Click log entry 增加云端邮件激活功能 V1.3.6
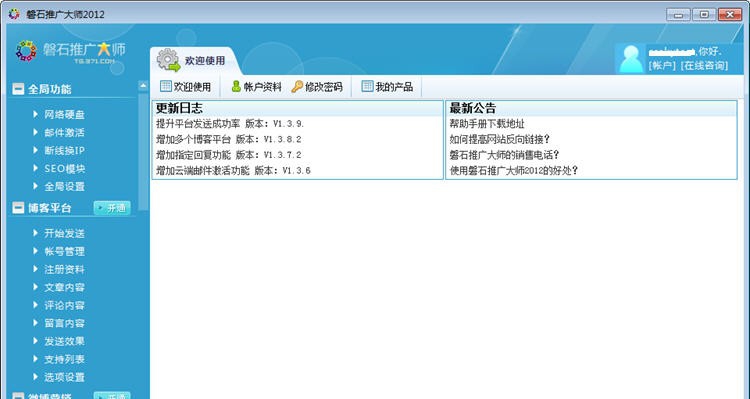 [x=233, y=170]
